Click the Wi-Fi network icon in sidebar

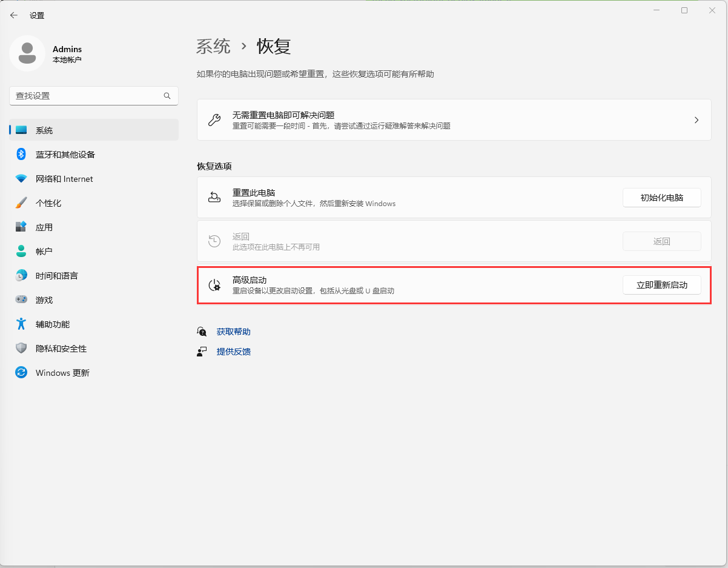coord(21,179)
